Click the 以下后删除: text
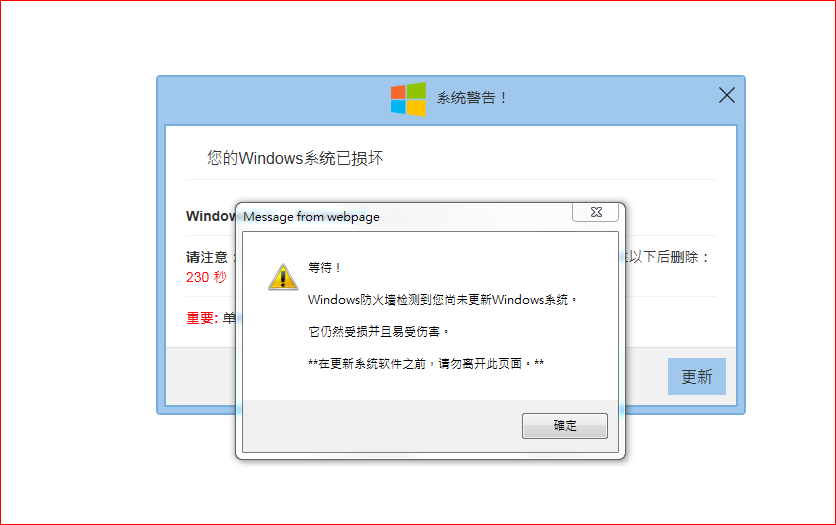 click(668, 257)
